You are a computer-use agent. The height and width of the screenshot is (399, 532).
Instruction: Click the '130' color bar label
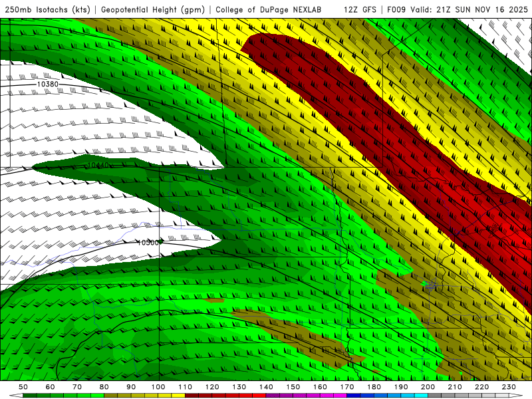click(239, 387)
